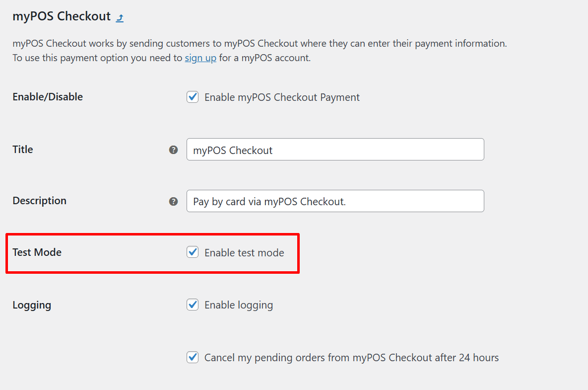This screenshot has height=390, width=588.
Task: Select the Logging row label
Action: tap(32, 305)
